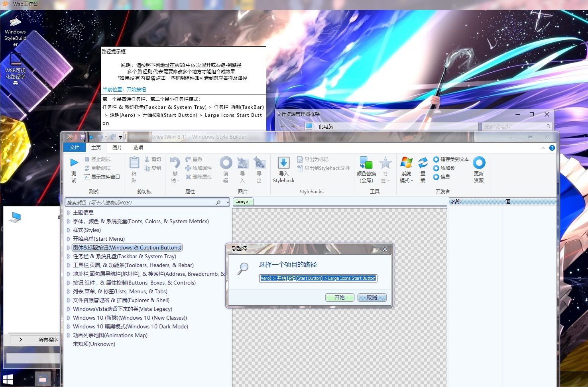588x387 pixels.
Task: Click the Windows StyleBuilder desktop icon
Action: tap(15, 31)
